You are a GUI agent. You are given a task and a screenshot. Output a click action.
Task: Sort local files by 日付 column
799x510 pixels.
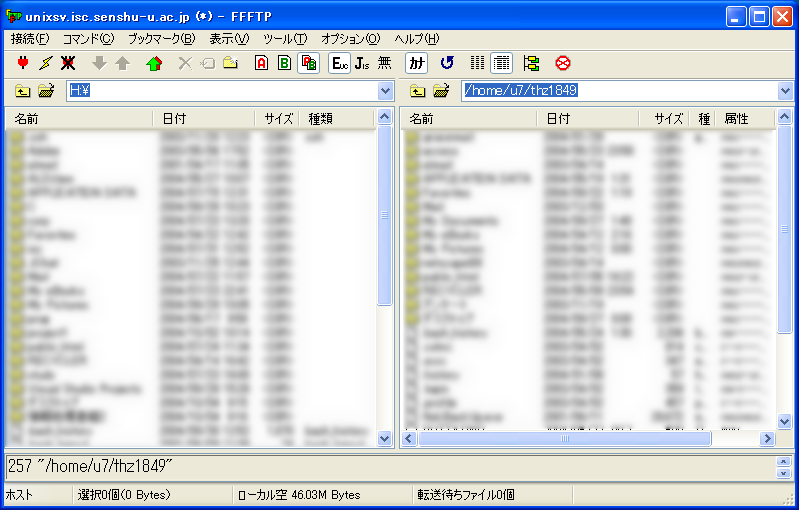[x=204, y=119]
